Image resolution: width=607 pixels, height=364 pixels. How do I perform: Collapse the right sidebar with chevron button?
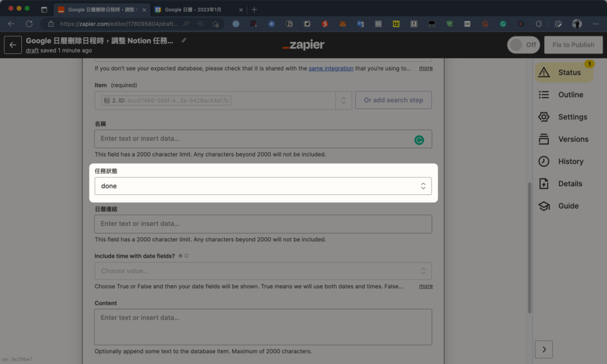click(544, 349)
